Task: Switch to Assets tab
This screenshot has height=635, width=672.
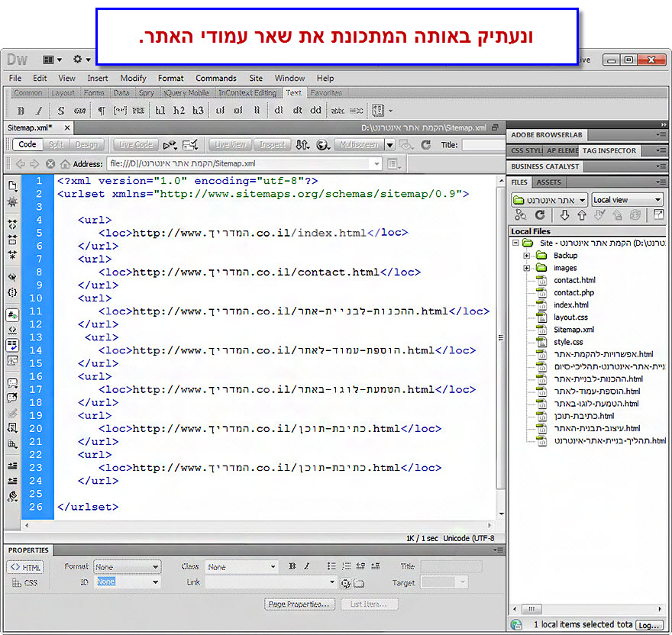Action: (548, 182)
